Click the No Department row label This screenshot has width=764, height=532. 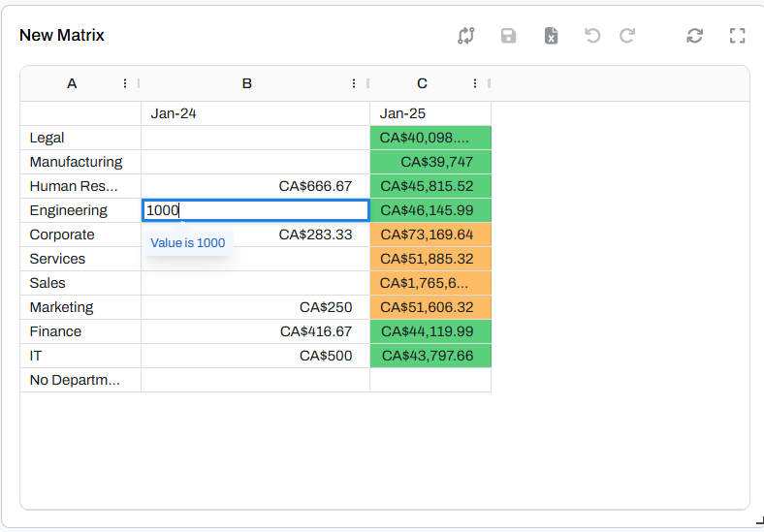coord(75,380)
